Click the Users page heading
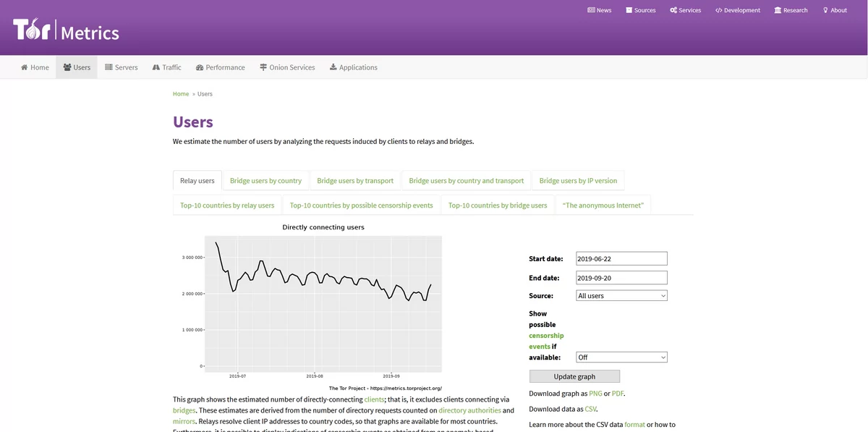 [193, 122]
